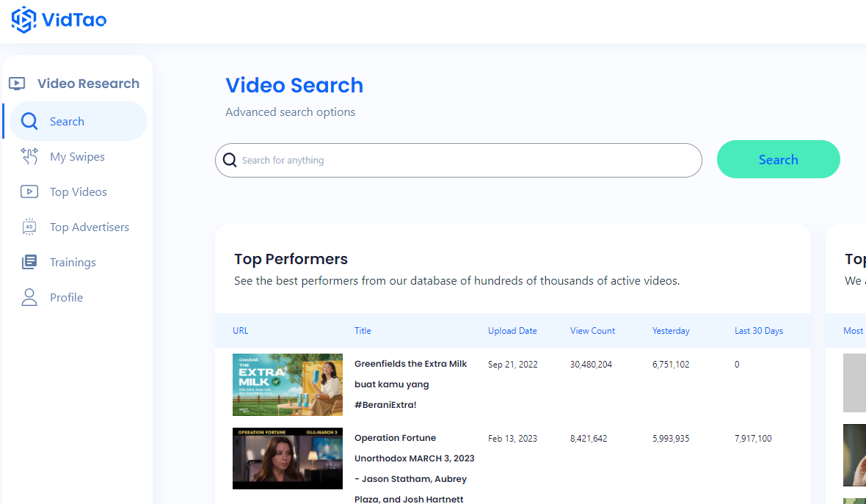Focus the 'Search for anything' input field
Image resolution: width=866 pixels, height=504 pixels.
click(459, 160)
